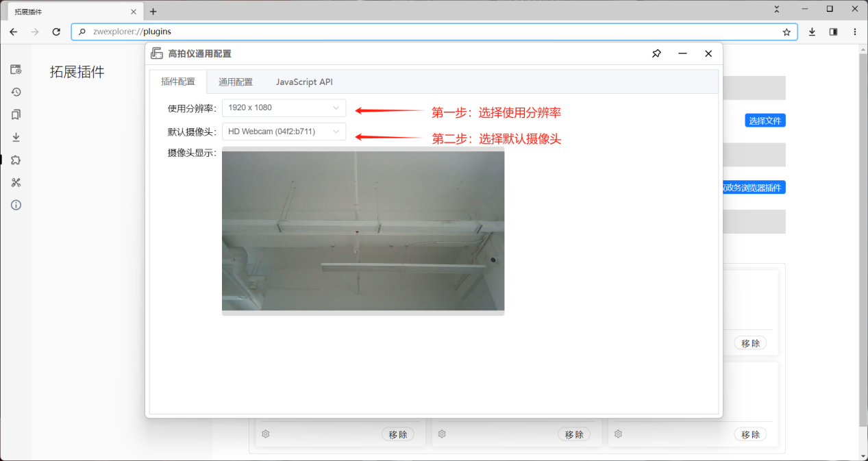Open the Bookmarks sidebar icon

(16, 114)
